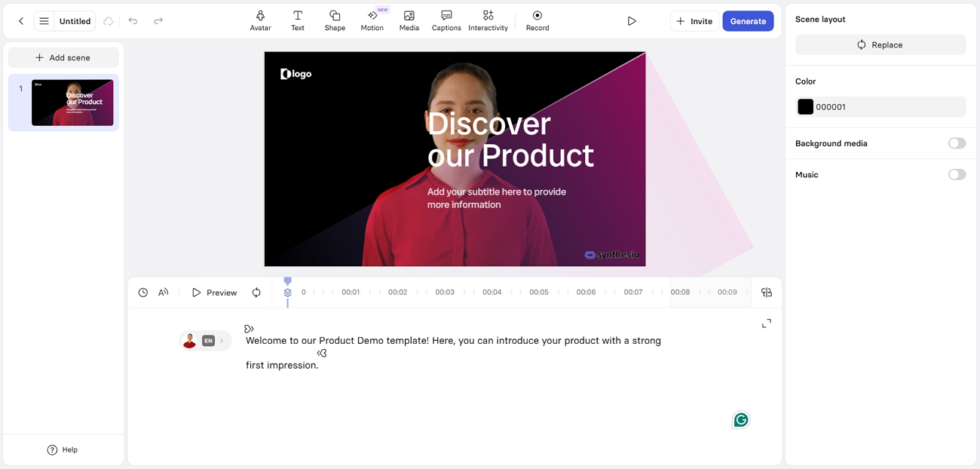Toggle the Background media switch
The width and height of the screenshot is (980, 469).
coord(957,143)
